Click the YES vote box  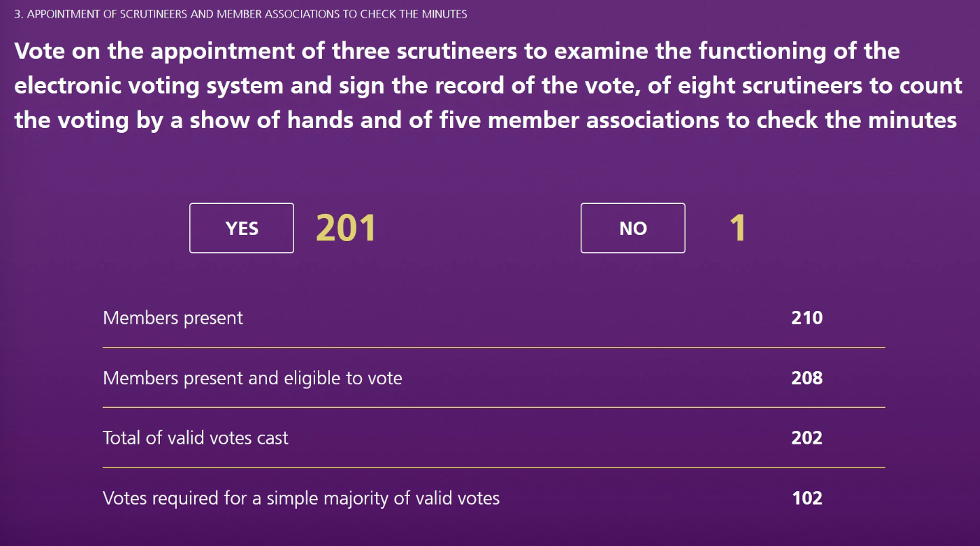coord(241,228)
